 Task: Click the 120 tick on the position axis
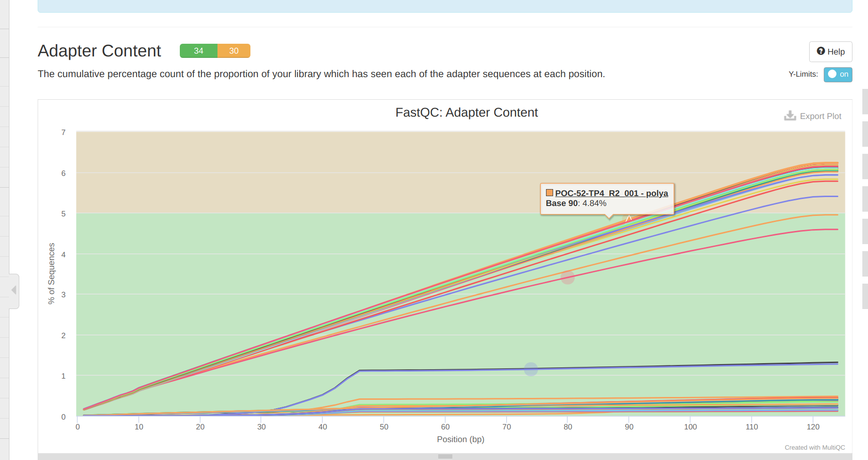813,427
